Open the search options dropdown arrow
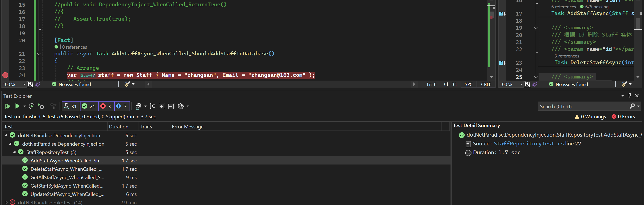Screen dimensions: 644x205 638,106
